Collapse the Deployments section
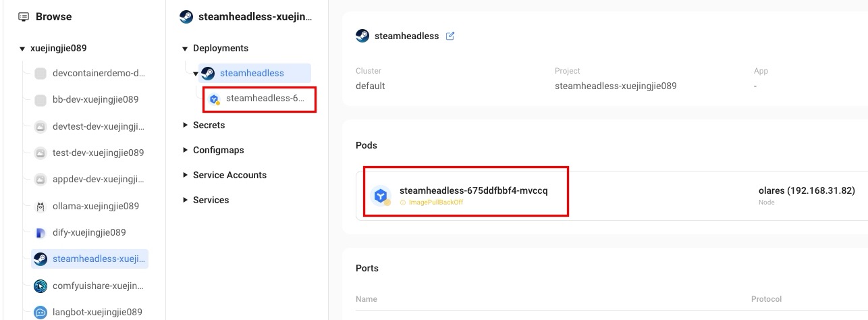868x320 pixels. tap(185, 49)
